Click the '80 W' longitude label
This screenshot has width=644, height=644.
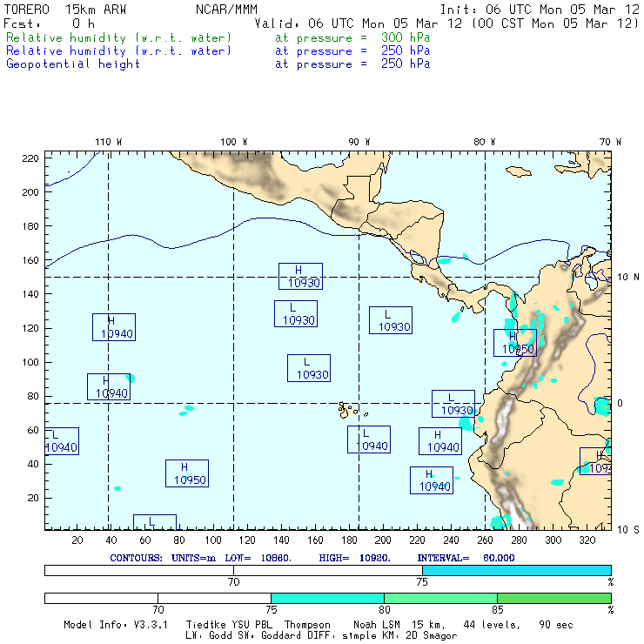485,142
